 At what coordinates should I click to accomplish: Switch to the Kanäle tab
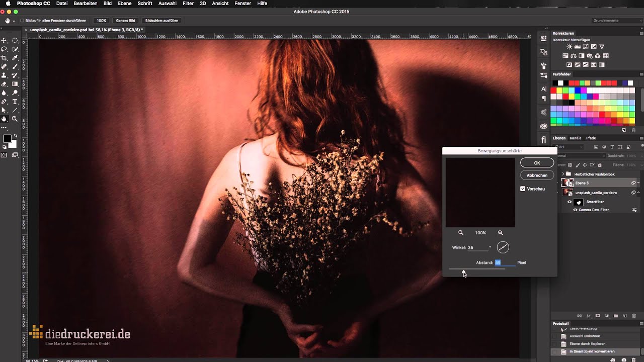[576, 138]
